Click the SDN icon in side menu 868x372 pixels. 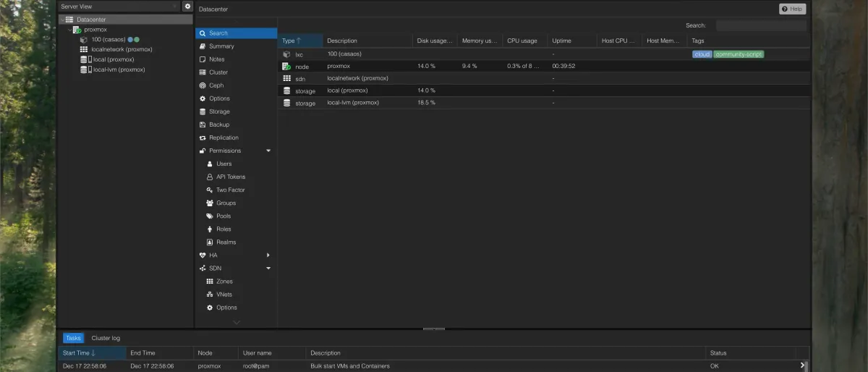coord(203,268)
